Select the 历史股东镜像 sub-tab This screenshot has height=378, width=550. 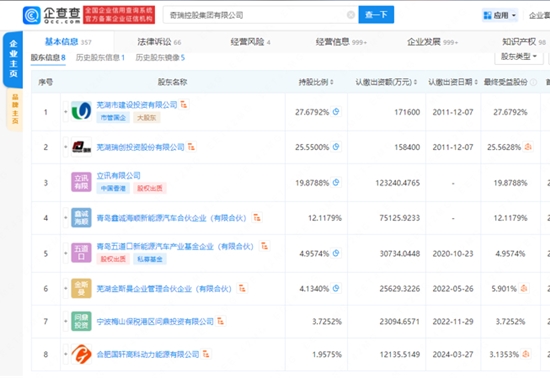[160, 58]
